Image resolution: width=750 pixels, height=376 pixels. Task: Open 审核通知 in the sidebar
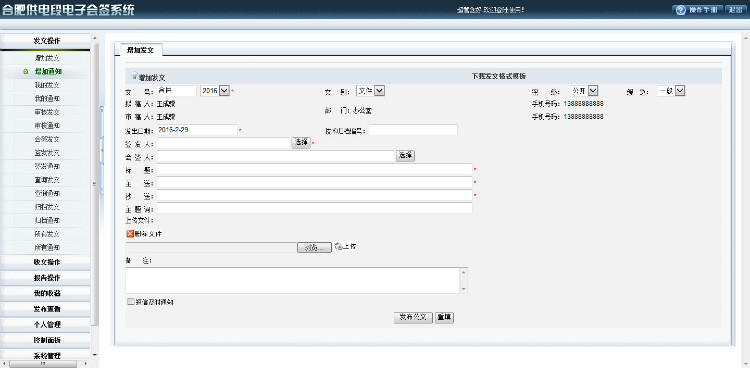coord(47,125)
